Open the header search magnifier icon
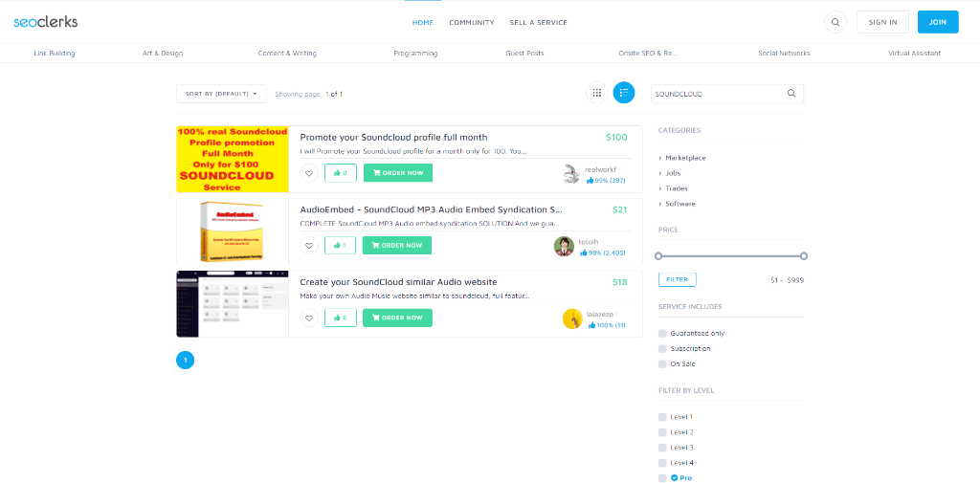Screen dimensions: 980x483 (835, 22)
